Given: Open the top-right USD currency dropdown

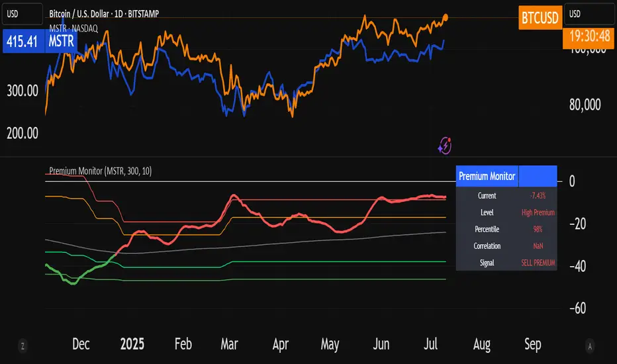Looking at the screenshot, I should coord(589,14).
